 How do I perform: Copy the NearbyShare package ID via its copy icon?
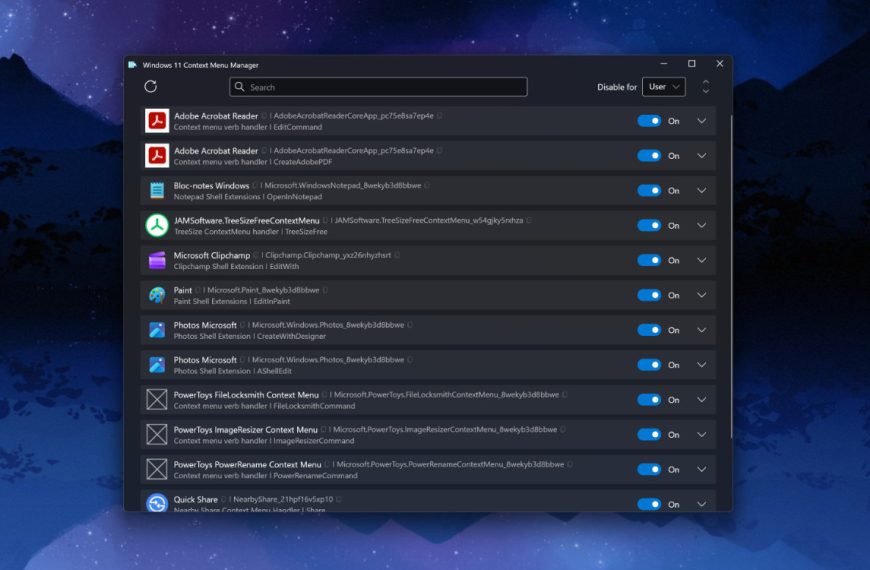coord(339,500)
